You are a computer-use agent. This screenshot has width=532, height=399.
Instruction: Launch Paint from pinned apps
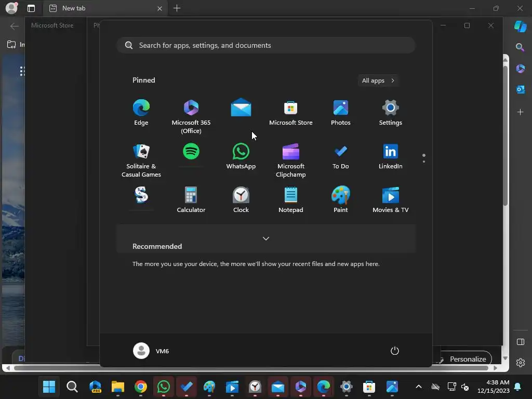point(341,200)
